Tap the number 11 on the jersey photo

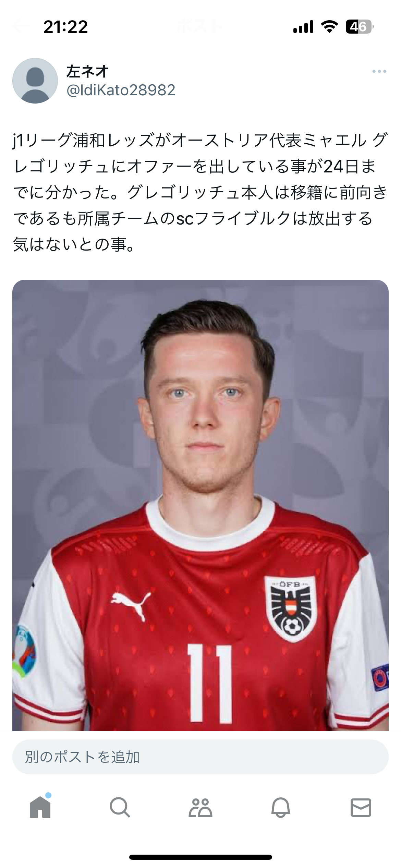[209, 683]
